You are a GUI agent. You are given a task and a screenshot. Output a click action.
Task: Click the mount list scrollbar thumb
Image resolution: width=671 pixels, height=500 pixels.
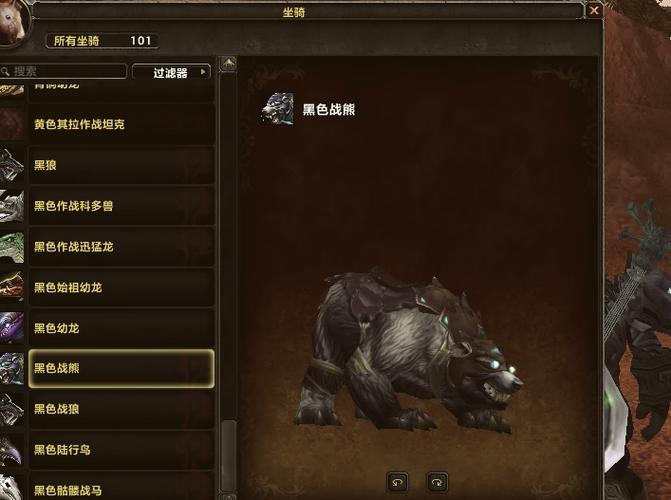tap(229, 456)
